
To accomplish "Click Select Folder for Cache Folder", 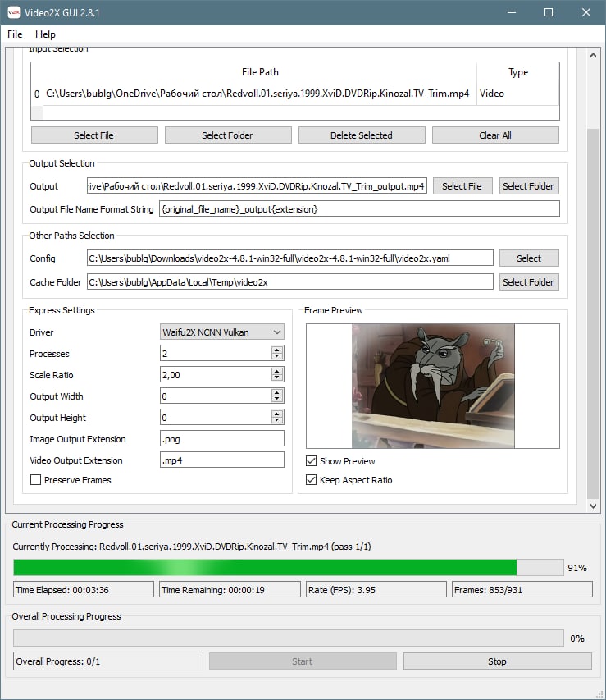I will tap(529, 282).
